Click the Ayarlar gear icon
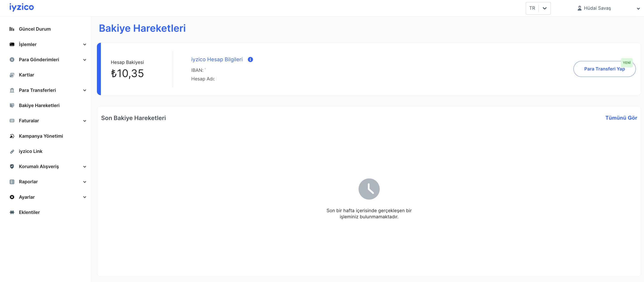Image resolution: width=644 pixels, height=282 pixels. 12,197
